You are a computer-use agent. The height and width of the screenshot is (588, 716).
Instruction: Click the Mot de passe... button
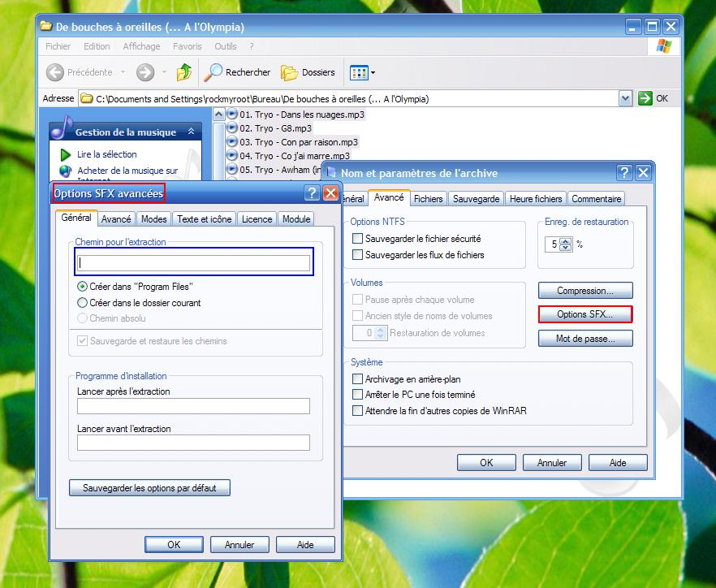click(584, 339)
